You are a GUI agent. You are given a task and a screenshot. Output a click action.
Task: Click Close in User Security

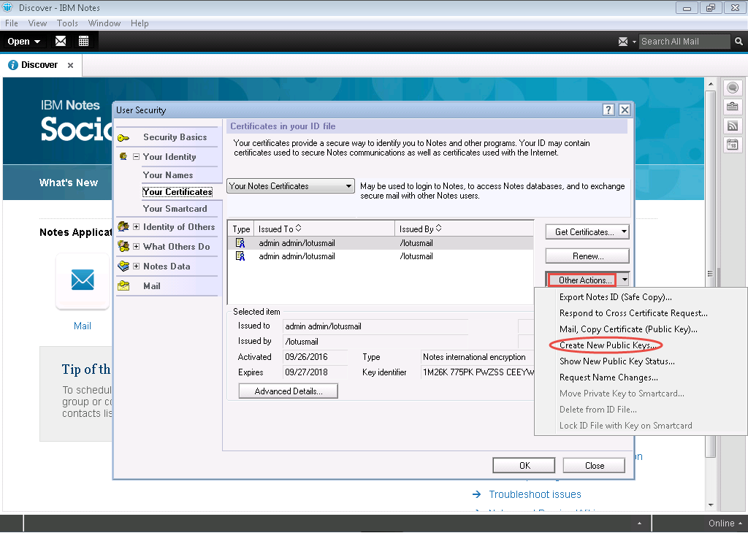tap(594, 466)
